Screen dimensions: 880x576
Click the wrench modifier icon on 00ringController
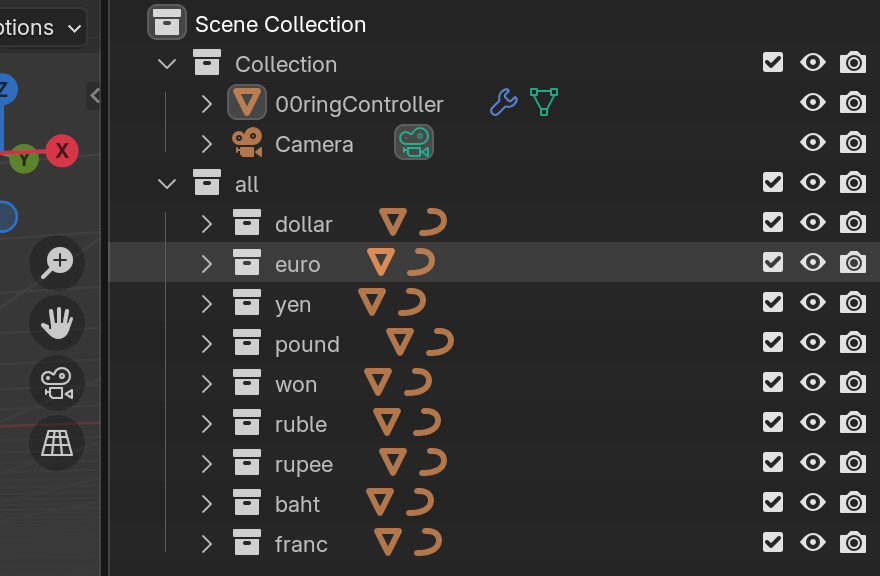[504, 102]
